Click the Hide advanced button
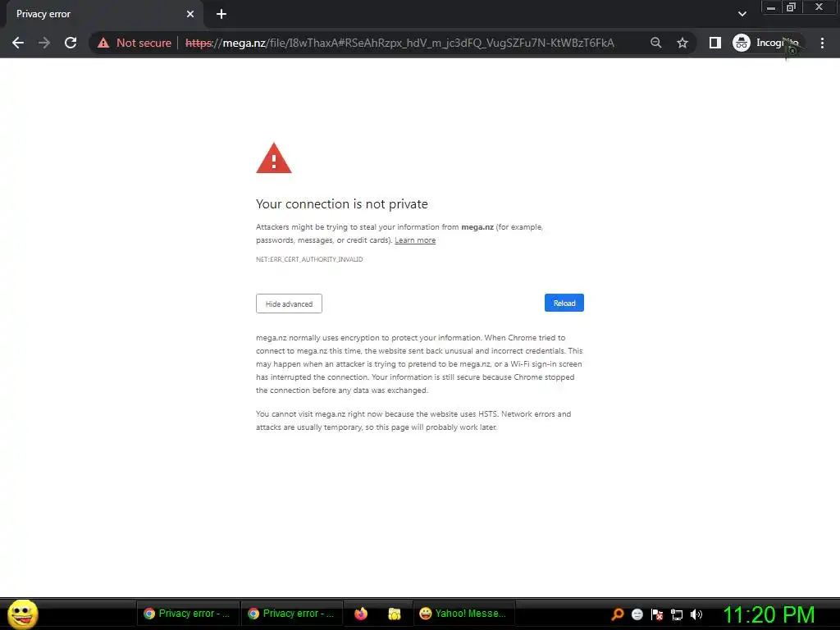840x630 pixels. (289, 304)
